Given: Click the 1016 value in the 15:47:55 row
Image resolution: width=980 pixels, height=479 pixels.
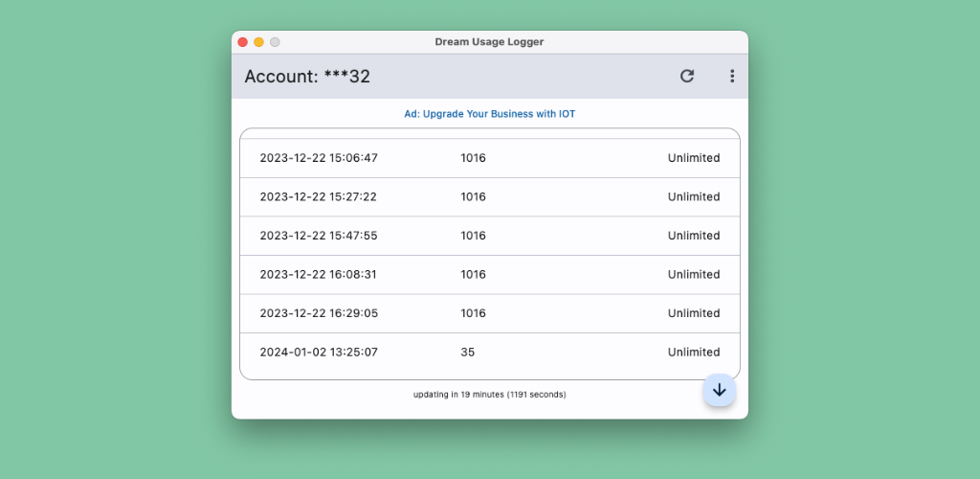Looking at the screenshot, I should coord(473,236).
